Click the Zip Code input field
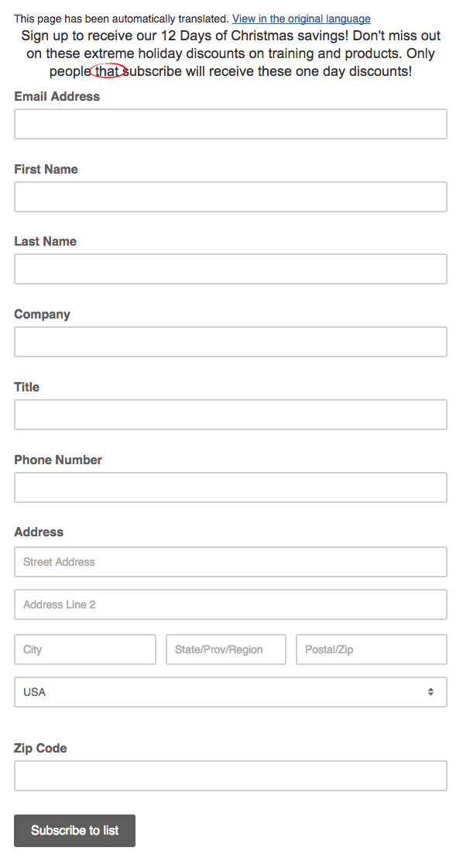Image resolution: width=463 pixels, height=868 pixels. [x=230, y=776]
